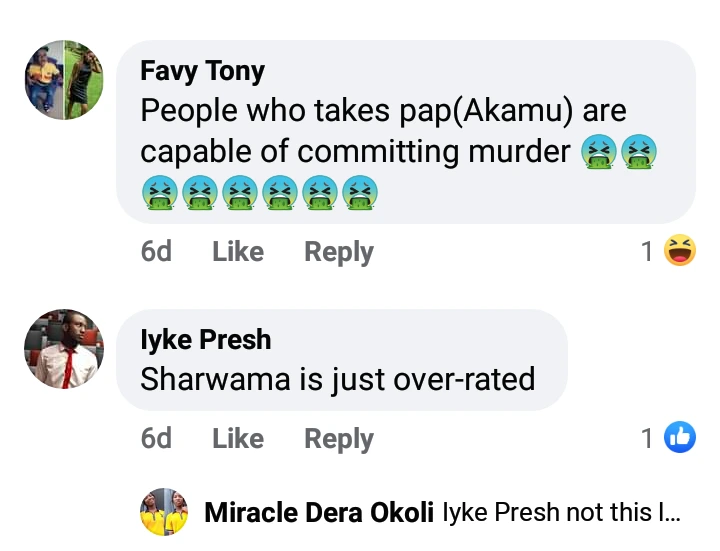Reply to Iyke Presh's comment
720x551 pixels.
(x=338, y=438)
